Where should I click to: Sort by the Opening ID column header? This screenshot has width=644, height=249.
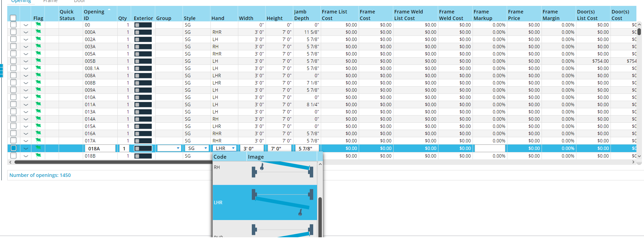click(94, 15)
